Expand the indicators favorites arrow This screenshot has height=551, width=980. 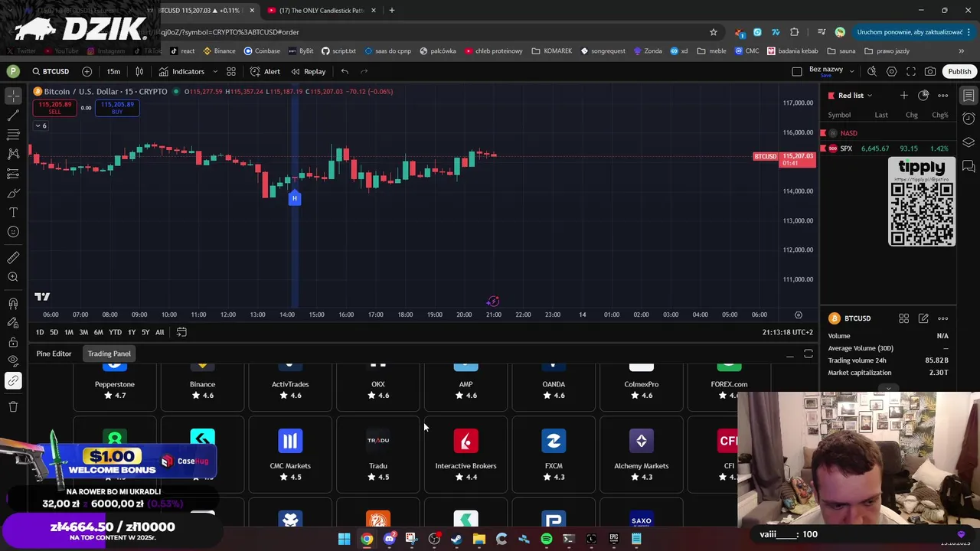tap(215, 71)
